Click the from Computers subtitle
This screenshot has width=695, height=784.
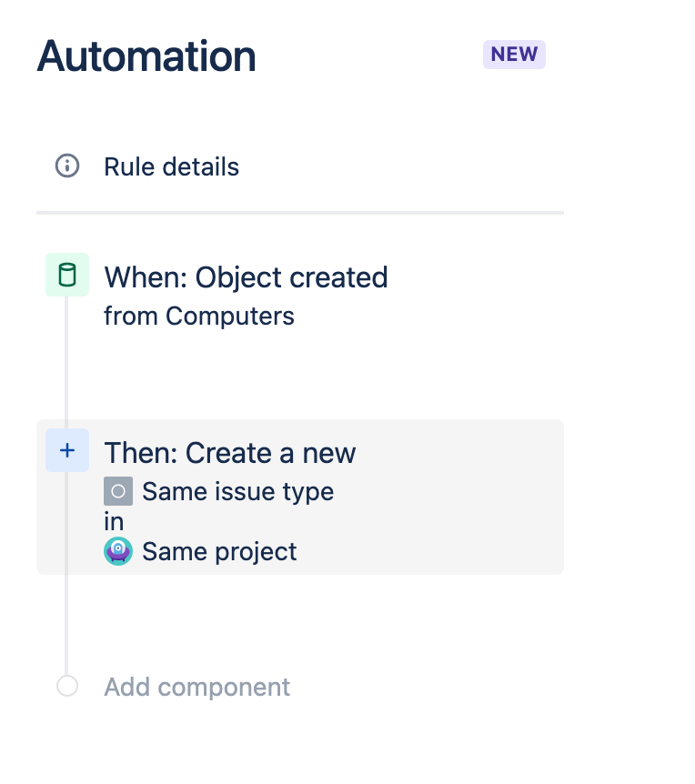[199, 317]
